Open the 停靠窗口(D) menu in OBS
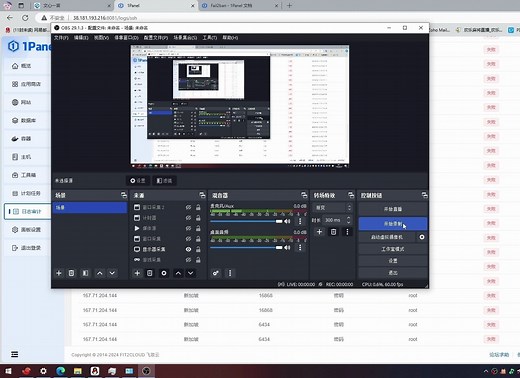This screenshot has width=520, height=378. click(x=126, y=38)
